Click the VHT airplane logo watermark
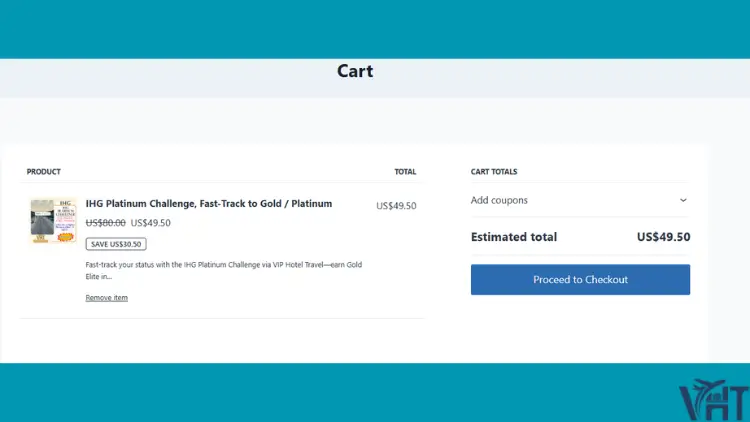The width and height of the screenshot is (750, 422). [714, 400]
